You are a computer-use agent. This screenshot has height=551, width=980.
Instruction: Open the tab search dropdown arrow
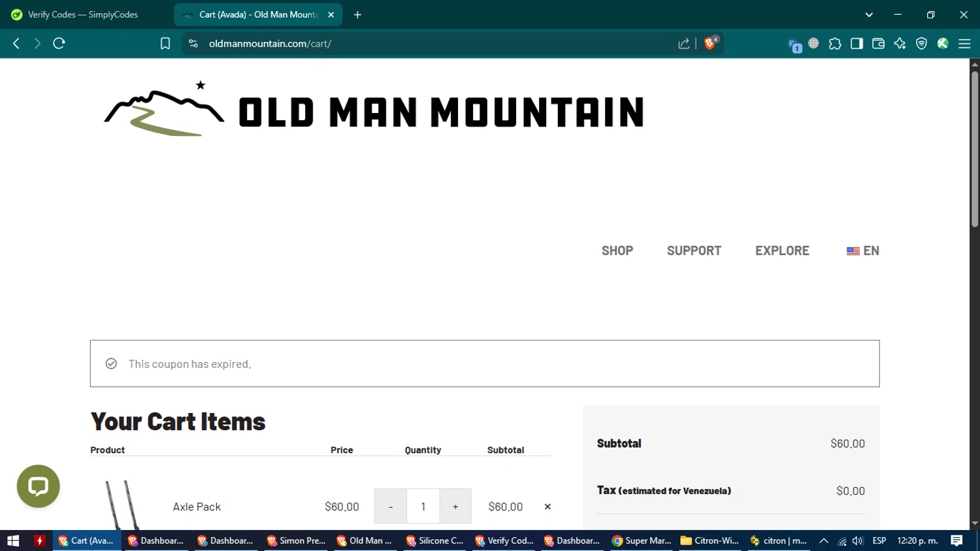click(x=869, y=14)
